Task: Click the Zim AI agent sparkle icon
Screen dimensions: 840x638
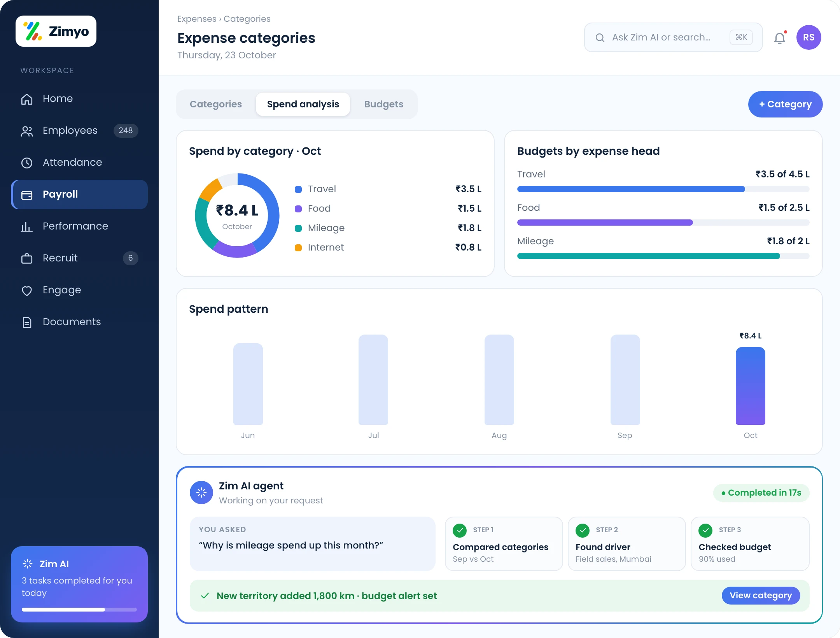Action: (x=201, y=493)
